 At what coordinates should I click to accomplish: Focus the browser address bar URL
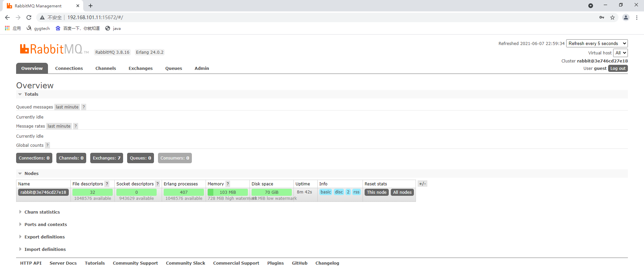pyautogui.click(x=95, y=17)
